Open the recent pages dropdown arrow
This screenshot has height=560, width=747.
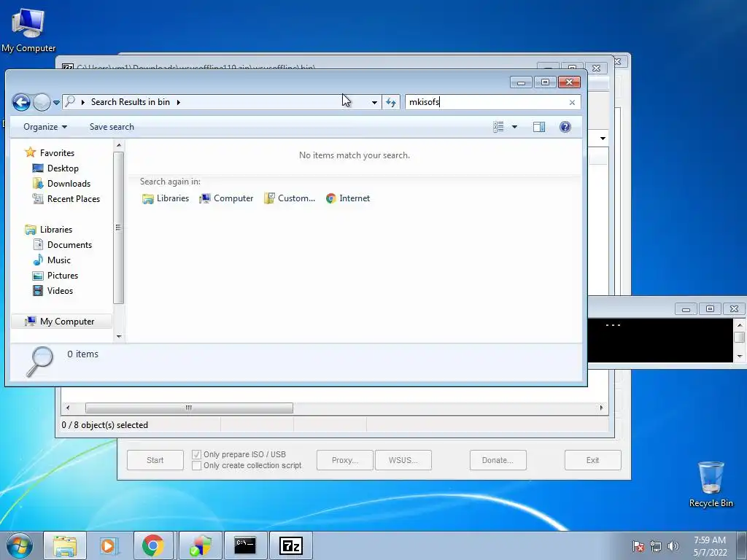pos(56,102)
